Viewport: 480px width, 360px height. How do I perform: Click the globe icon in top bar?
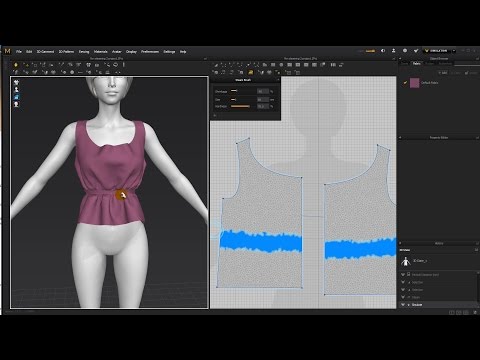point(405,51)
